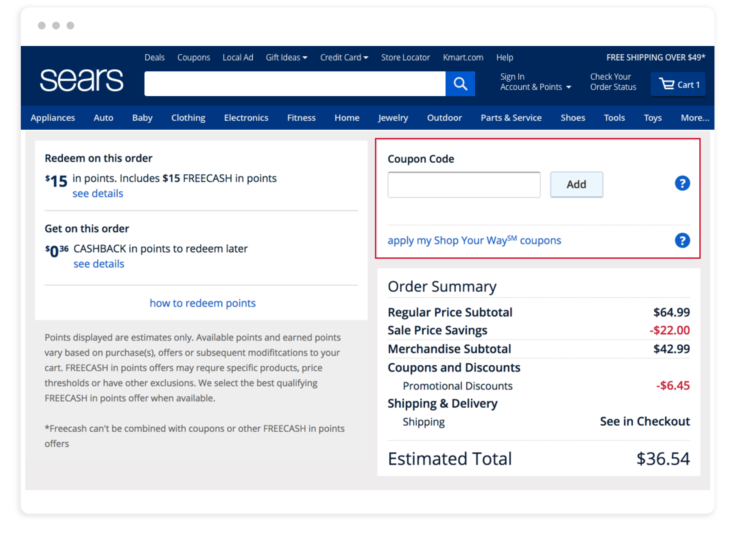Viewport: 737px width, 560px height.
Task: Select the Electronics department tab
Action: [246, 118]
